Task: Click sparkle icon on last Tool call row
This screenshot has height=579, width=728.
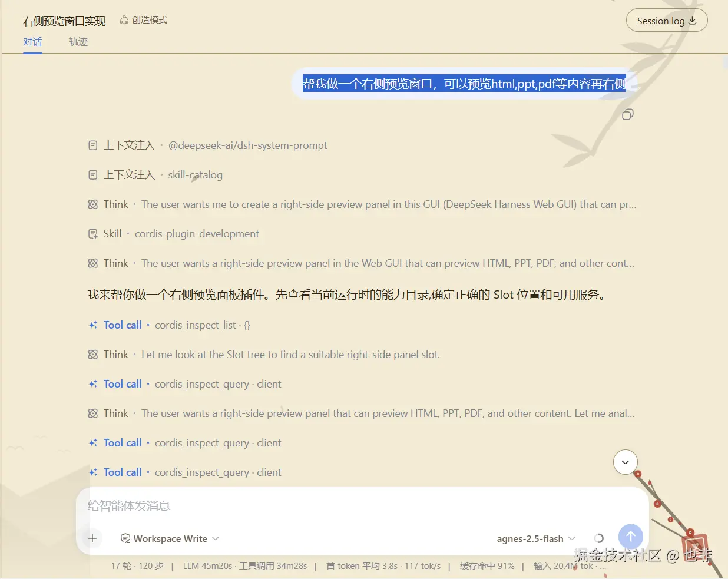Action: click(92, 472)
